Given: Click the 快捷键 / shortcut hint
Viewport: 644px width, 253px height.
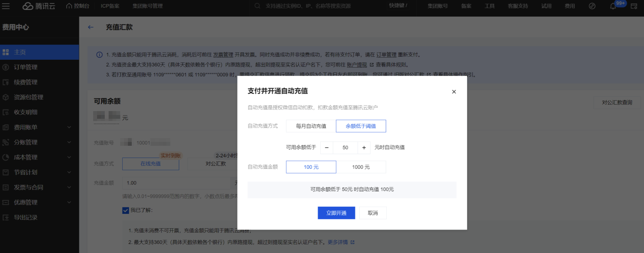Looking at the screenshot, I should coord(398,5).
